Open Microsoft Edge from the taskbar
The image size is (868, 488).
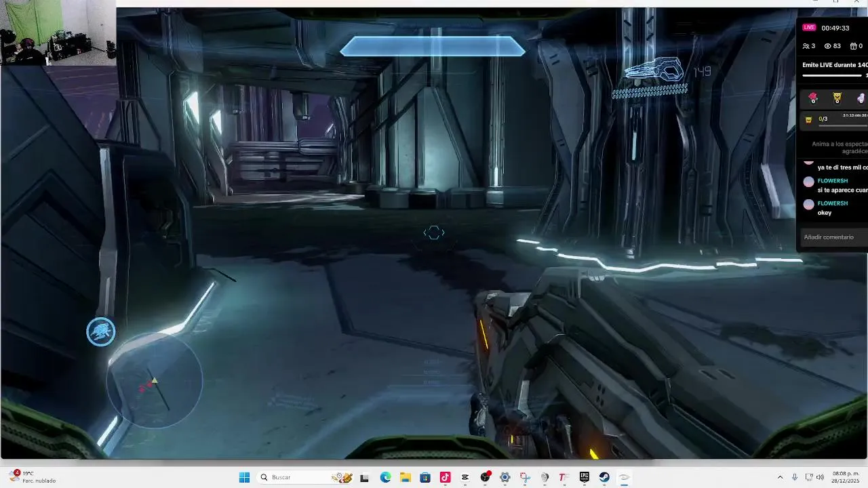385,477
